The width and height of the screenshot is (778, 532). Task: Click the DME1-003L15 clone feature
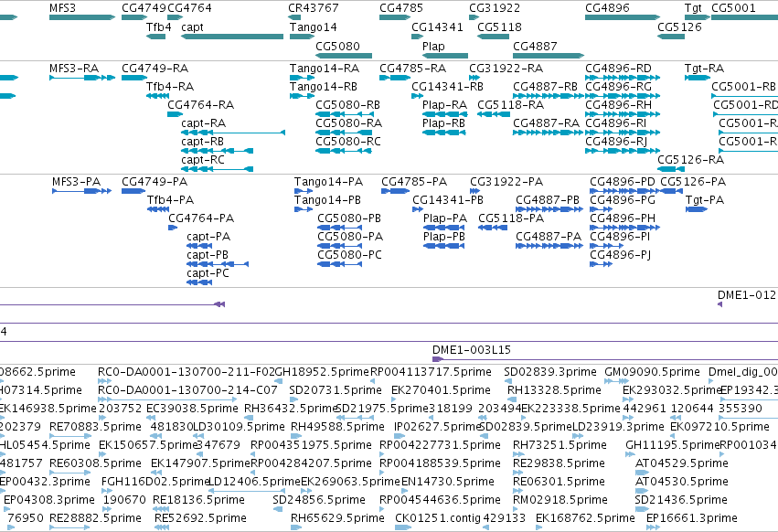click(x=605, y=359)
